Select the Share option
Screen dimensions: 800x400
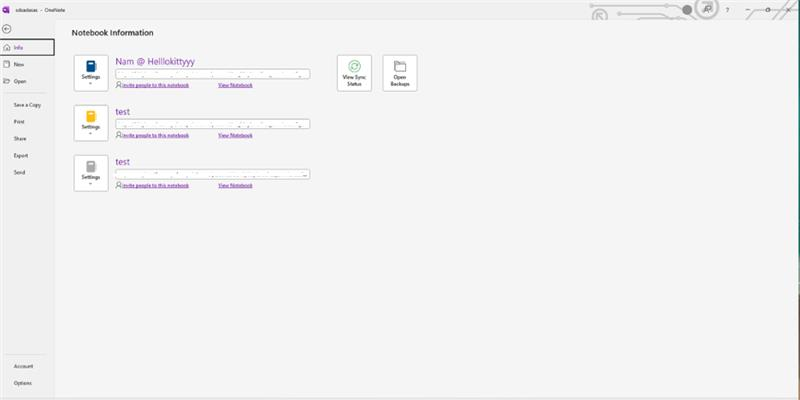[x=28, y=138]
